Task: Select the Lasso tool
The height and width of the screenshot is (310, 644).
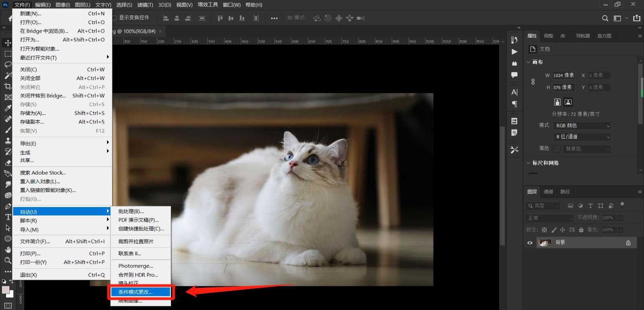Action: click(x=8, y=65)
